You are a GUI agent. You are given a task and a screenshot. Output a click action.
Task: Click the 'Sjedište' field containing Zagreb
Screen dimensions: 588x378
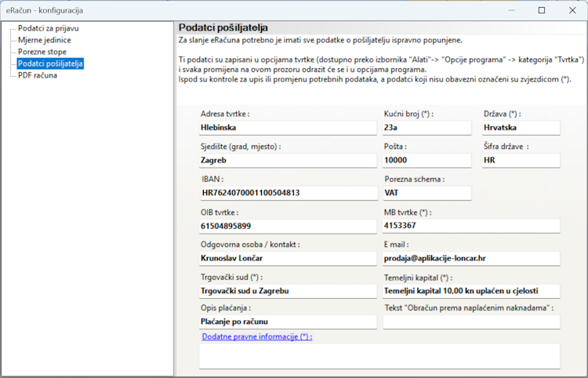pos(288,160)
